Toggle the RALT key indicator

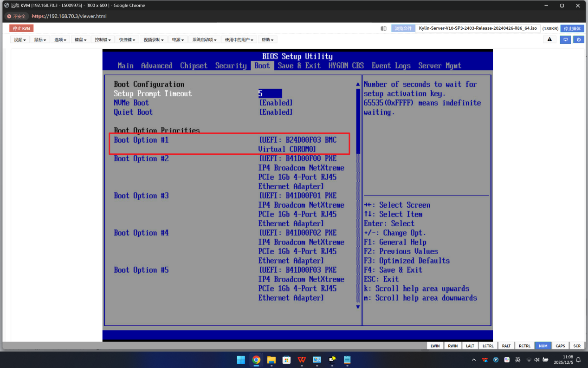(x=506, y=346)
